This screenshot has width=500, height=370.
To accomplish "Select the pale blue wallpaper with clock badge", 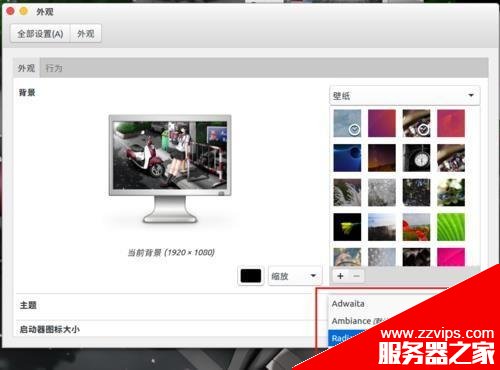I will [x=347, y=123].
